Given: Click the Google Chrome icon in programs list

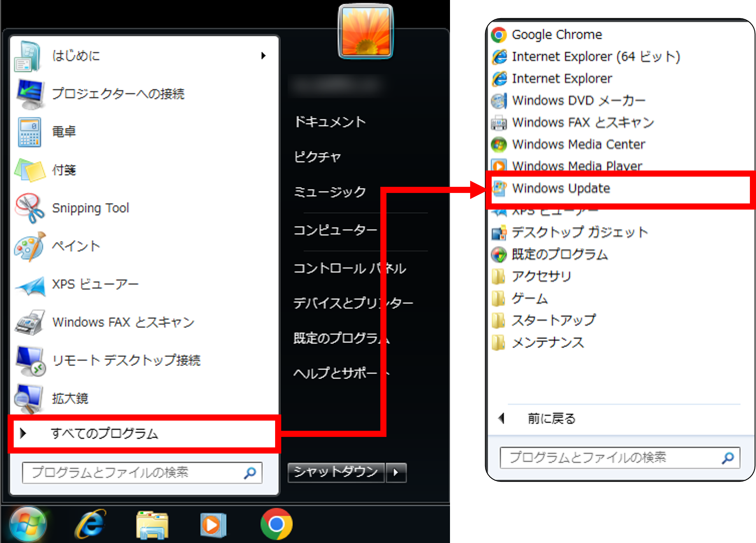Looking at the screenshot, I should pyautogui.click(x=499, y=35).
